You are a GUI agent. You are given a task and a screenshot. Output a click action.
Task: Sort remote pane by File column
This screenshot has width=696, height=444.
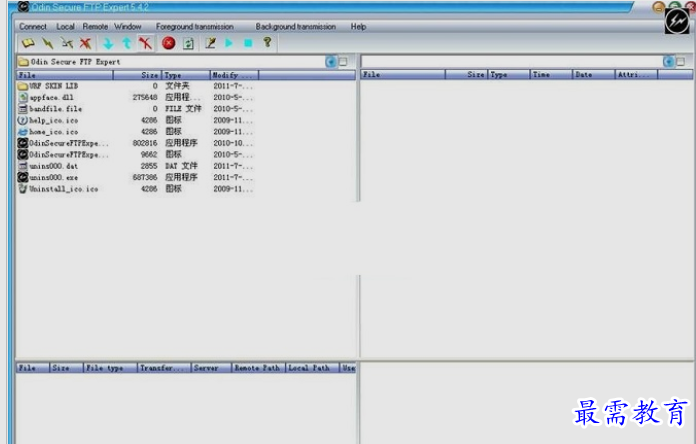click(x=403, y=75)
